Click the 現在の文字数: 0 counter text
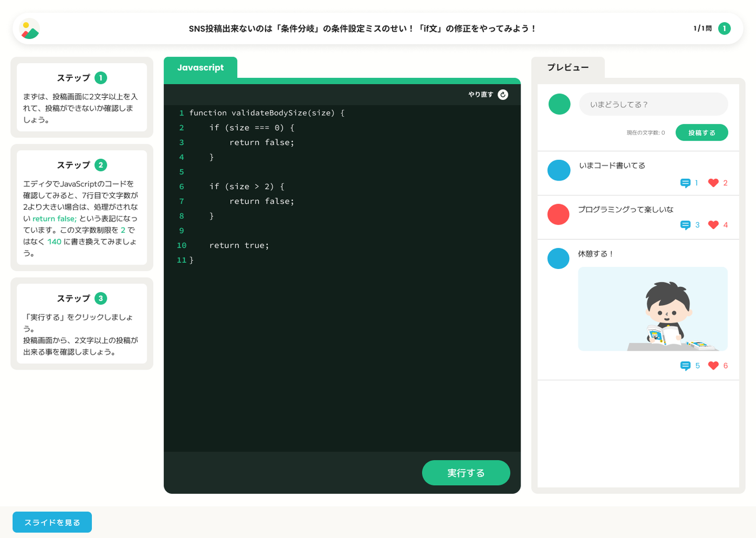This screenshot has width=756, height=538. pos(646,133)
